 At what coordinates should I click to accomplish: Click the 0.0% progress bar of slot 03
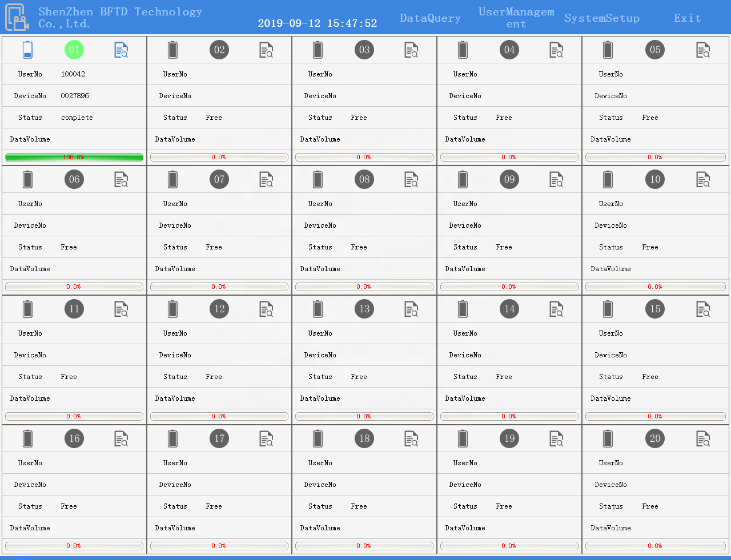[x=364, y=158]
